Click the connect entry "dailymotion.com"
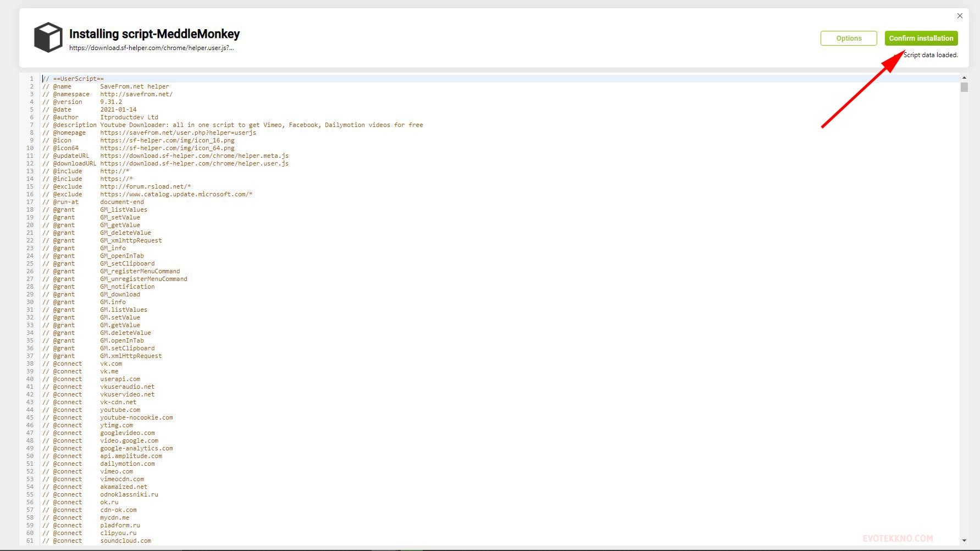 (x=128, y=464)
